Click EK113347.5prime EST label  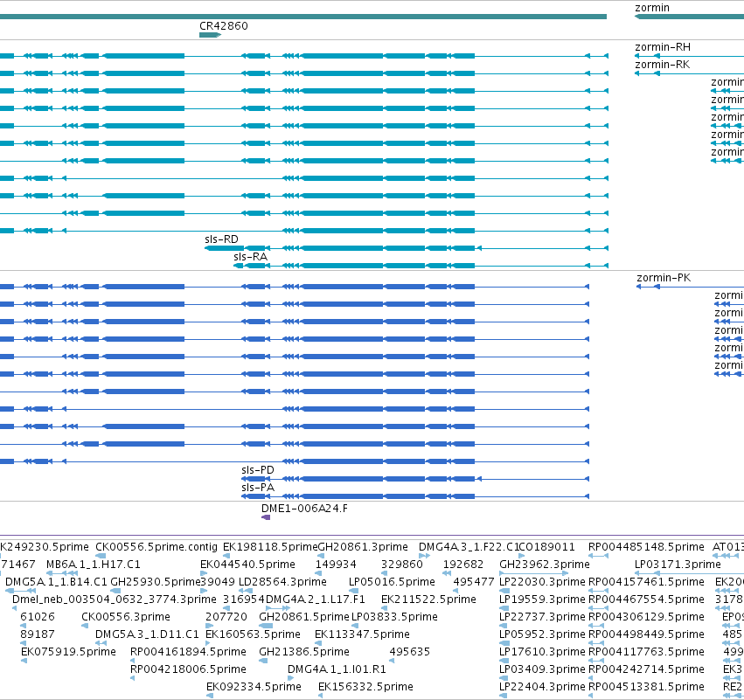point(362,634)
